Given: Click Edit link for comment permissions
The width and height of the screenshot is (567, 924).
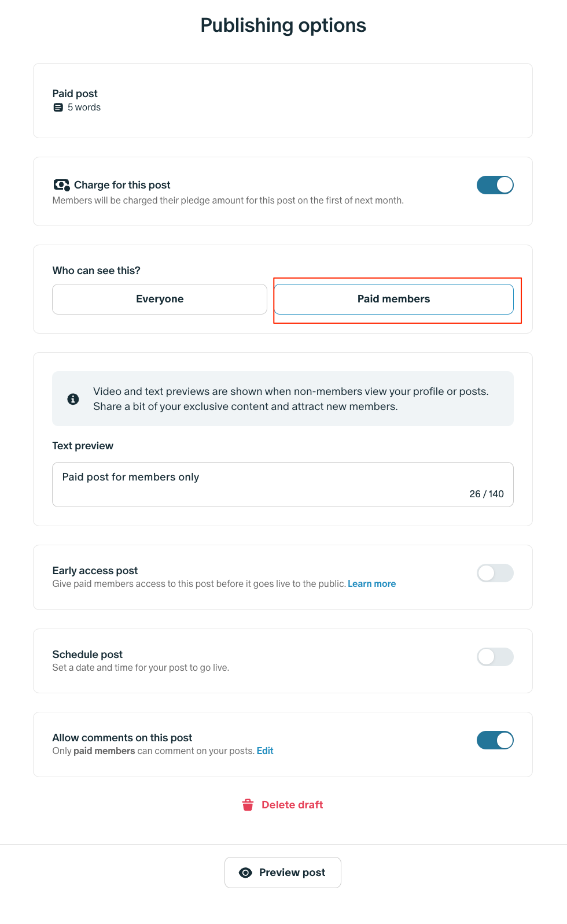Looking at the screenshot, I should tap(265, 751).
